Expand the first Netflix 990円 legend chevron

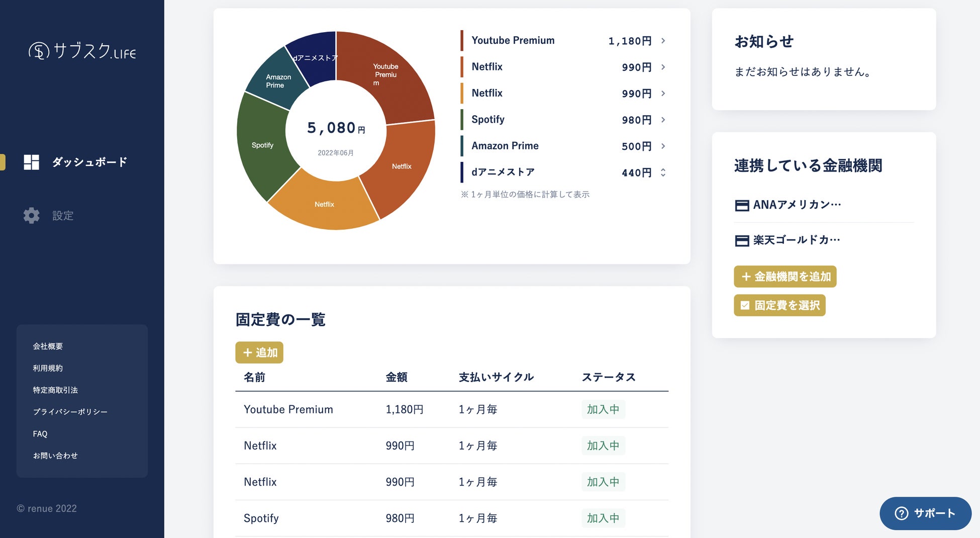click(663, 67)
